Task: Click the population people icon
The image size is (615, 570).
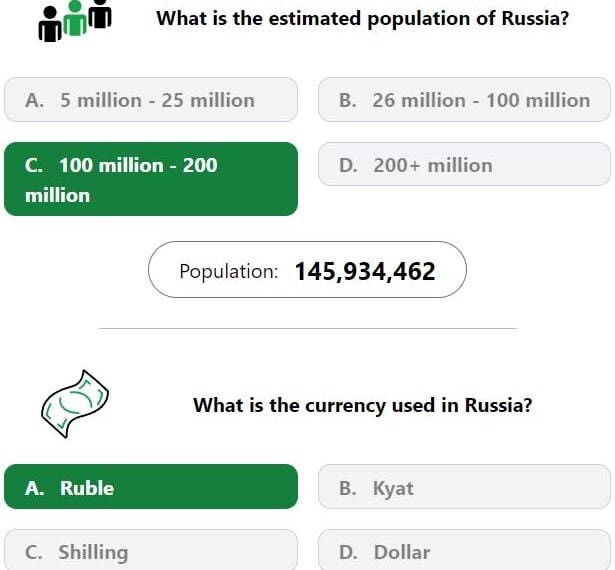Action: (75, 20)
